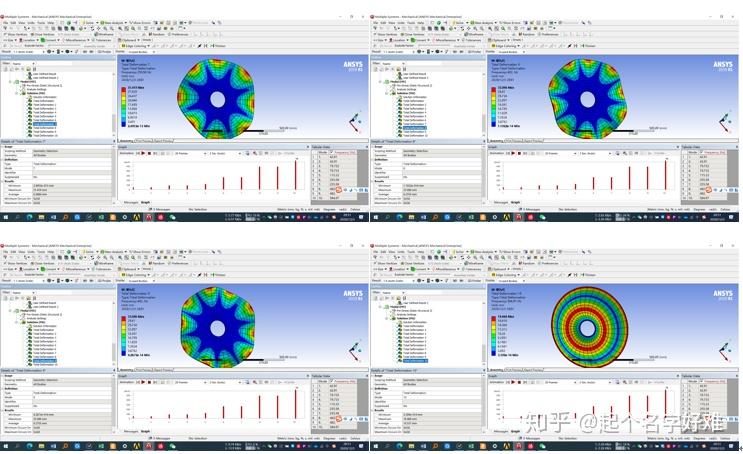Click Tolerances in Total Deformation 7 window
The height and width of the screenshot is (454, 743).
103,40
